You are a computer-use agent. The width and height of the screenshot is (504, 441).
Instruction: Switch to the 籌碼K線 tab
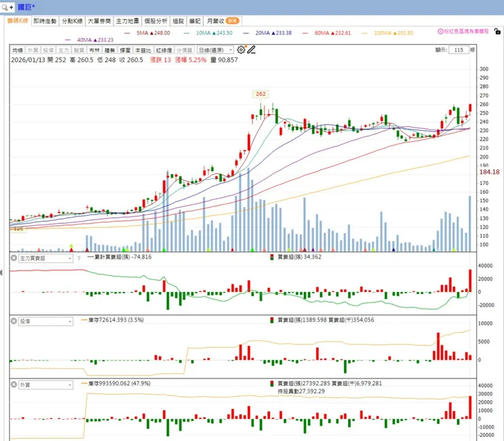click(x=18, y=21)
